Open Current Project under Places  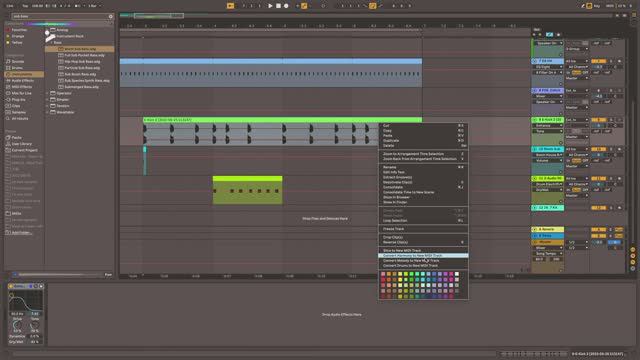point(24,150)
